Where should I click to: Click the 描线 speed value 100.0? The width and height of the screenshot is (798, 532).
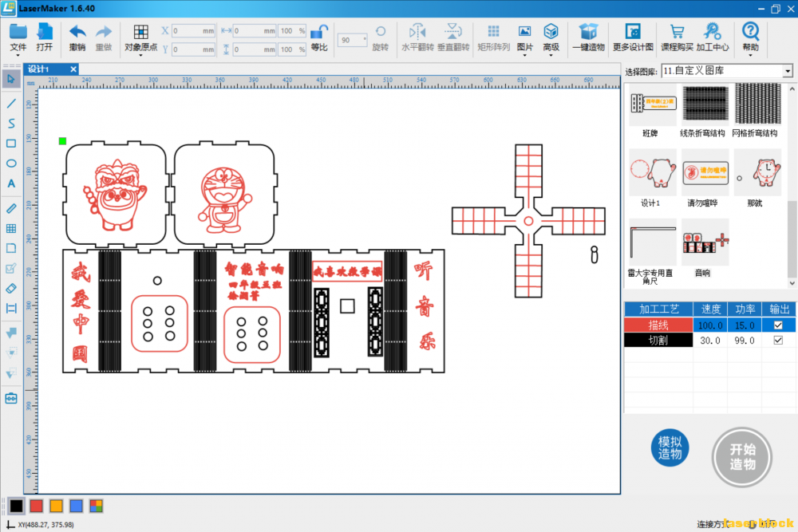(710, 325)
